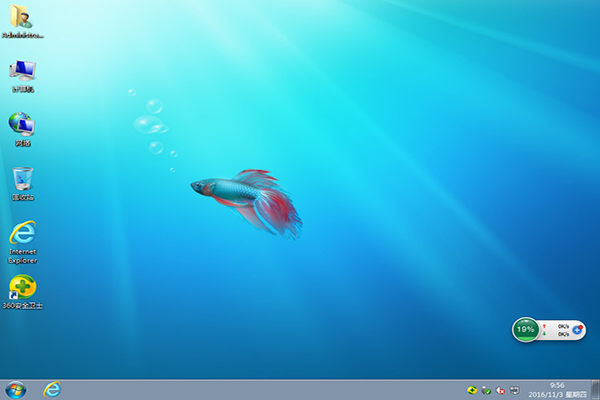Open the Windows Start menu

(16, 390)
